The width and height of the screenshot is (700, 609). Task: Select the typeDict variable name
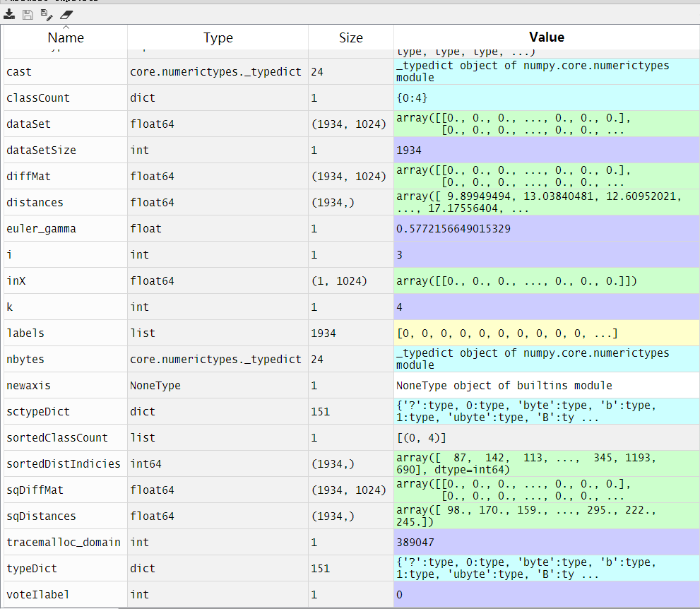point(32,568)
